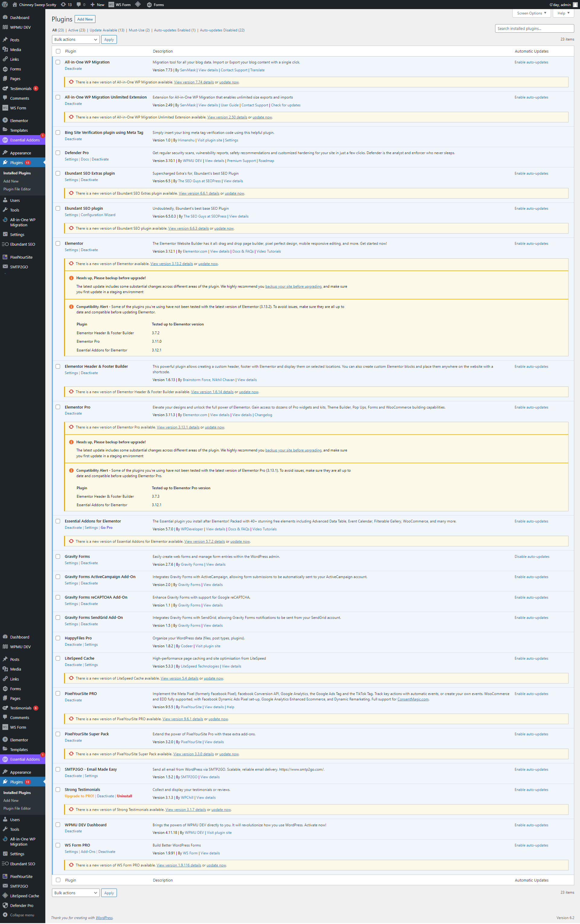Viewport: 580px width, 924px height.
Task: Click the Add New button beside Plugins heading
Action: click(x=85, y=19)
